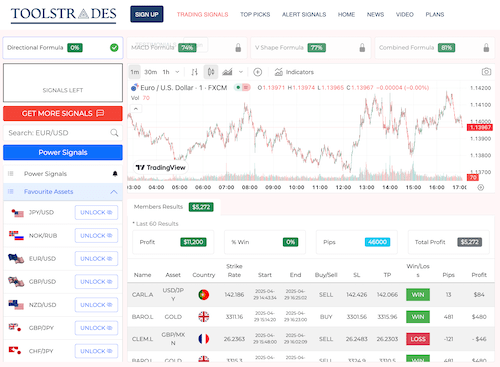Collapse the Favourite Assets section
This screenshot has width=500, height=367.
pos(114,192)
